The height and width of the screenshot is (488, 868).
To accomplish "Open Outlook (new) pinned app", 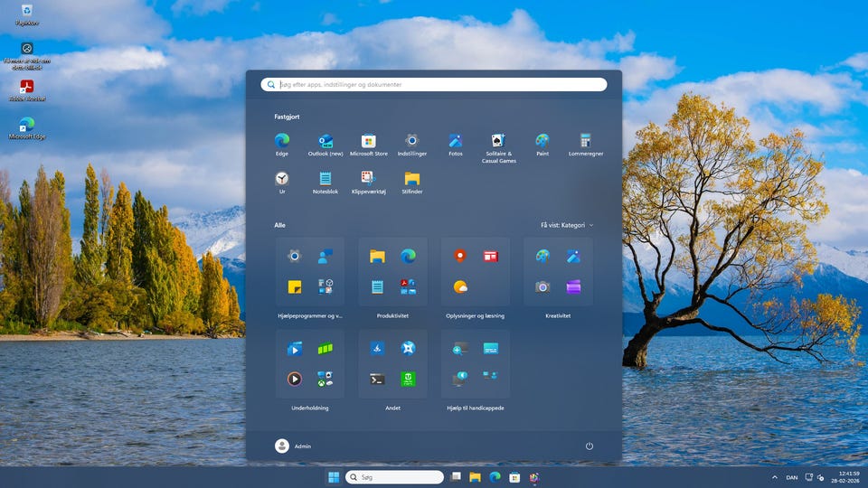I will tap(325, 145).
